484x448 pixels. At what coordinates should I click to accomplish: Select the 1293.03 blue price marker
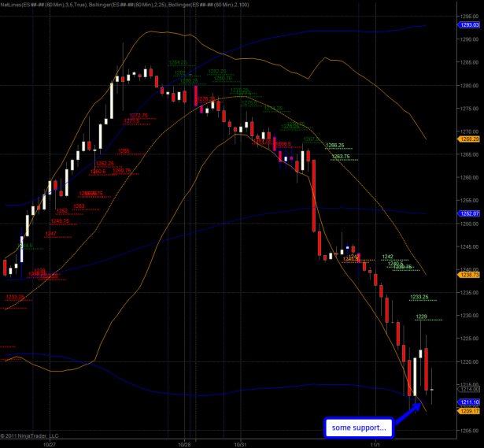(x=469, y=25)
